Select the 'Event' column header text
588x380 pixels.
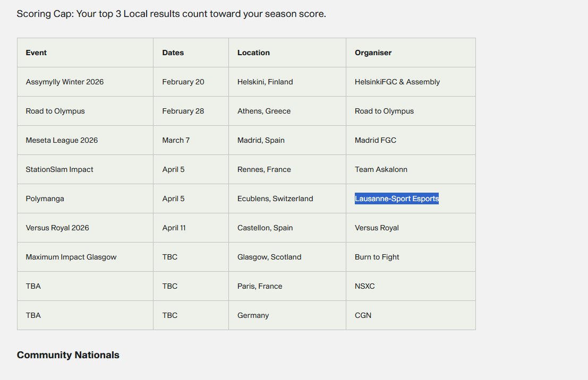click(x=36, y=53)
